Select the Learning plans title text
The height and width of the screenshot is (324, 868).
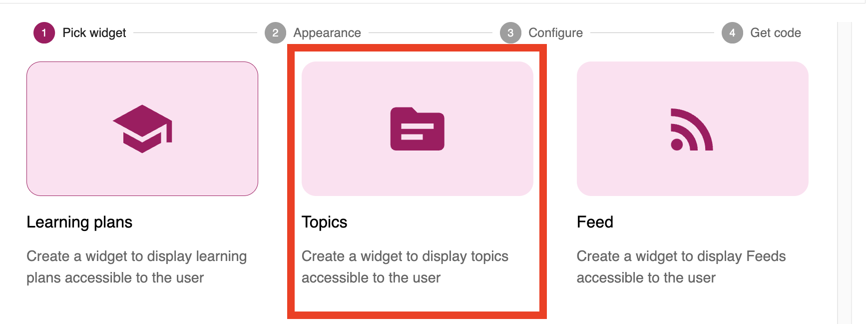pyautogui.click(x=79, y=222)
